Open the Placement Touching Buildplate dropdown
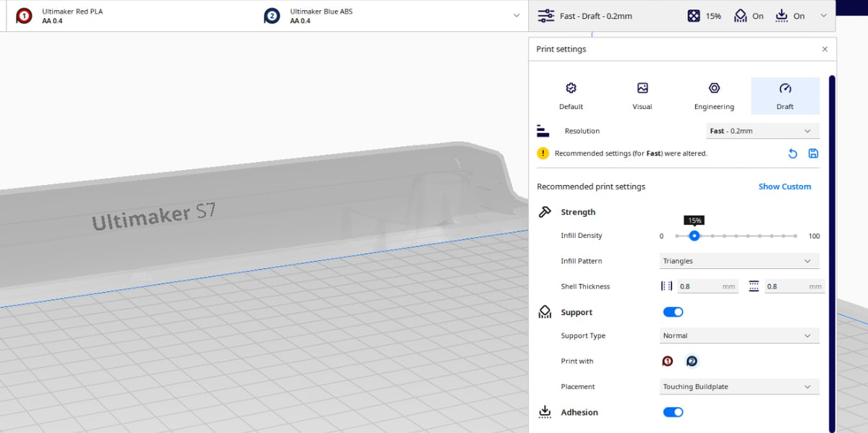868x433 pixels. click(739, 387)
